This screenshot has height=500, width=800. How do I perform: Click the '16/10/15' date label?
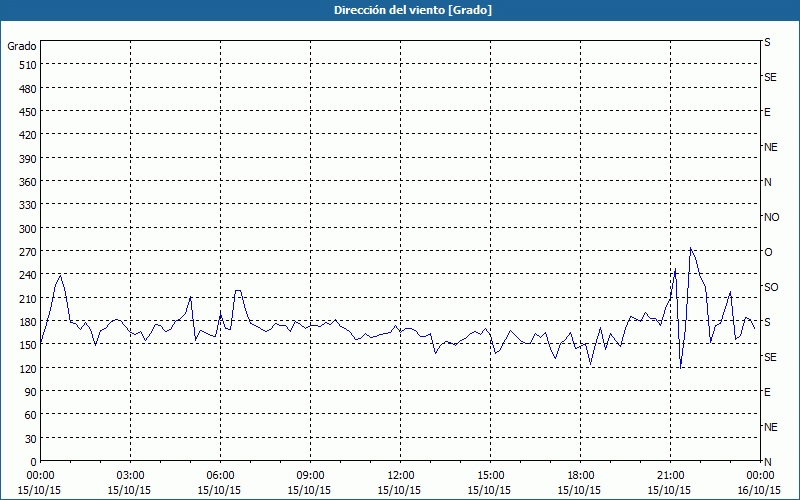pyautogui.click(x=759, y=490)
